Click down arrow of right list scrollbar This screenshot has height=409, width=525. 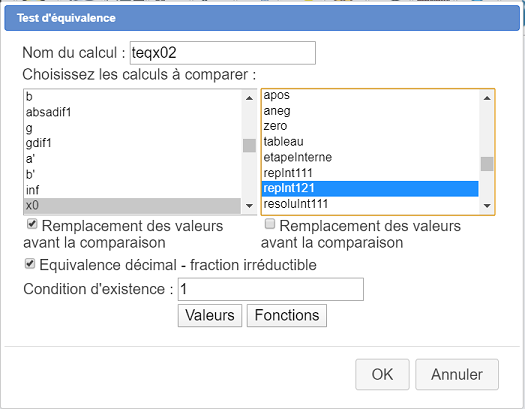487,206
